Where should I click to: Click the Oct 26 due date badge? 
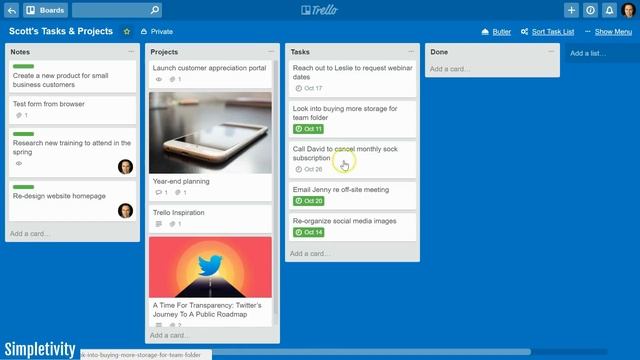click(x=309, y=169)
